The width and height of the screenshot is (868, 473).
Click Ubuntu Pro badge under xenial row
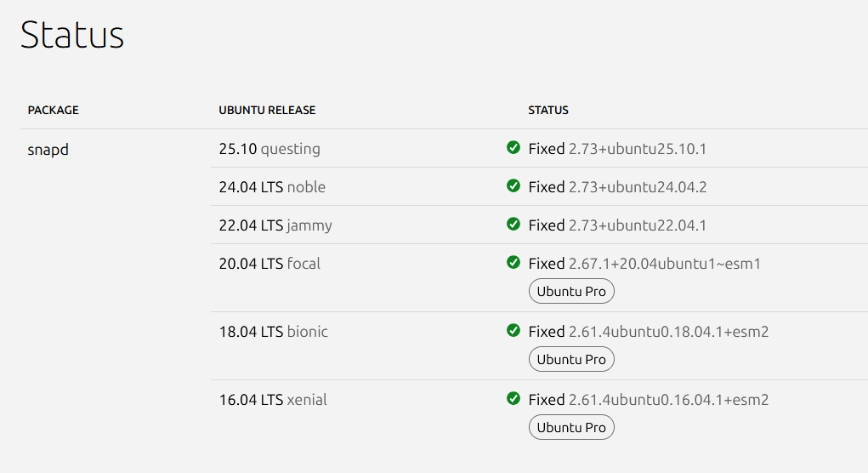coord(571,428)
